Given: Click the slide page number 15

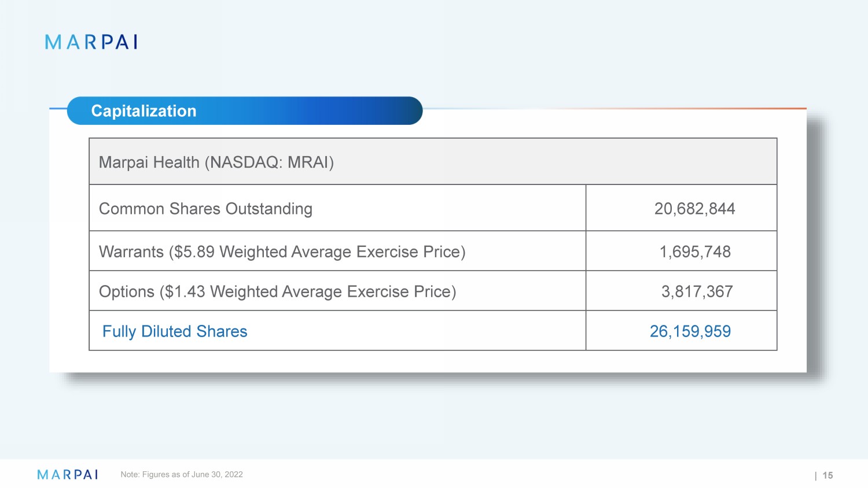Looking at the screenshot, I should 827,475.
